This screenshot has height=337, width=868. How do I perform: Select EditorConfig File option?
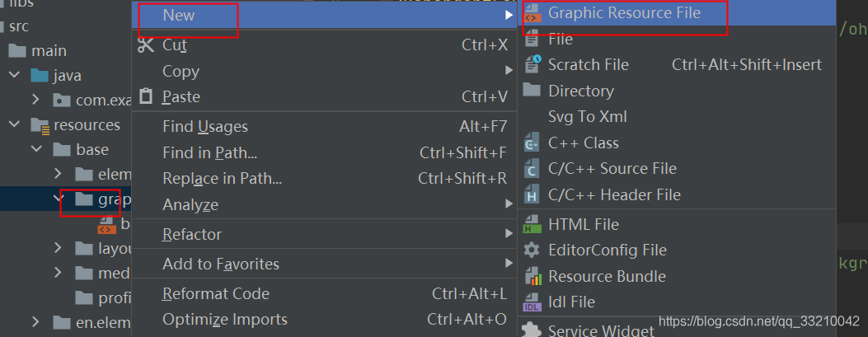(677, 250)
